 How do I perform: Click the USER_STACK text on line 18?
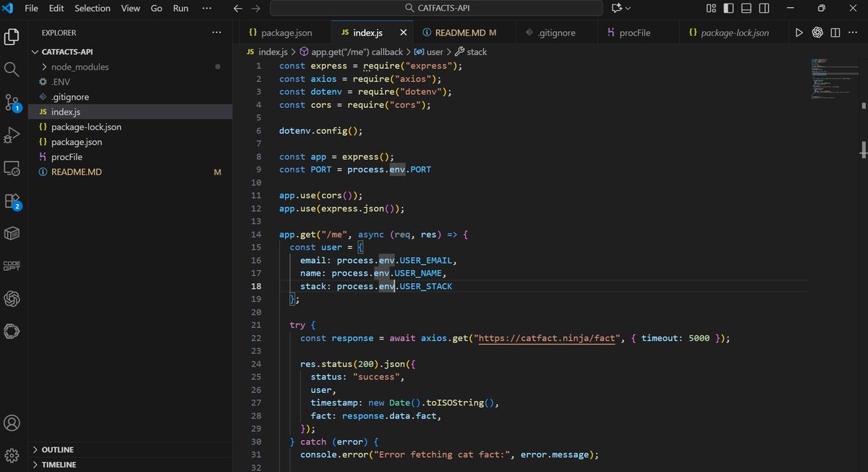[425, 287]
